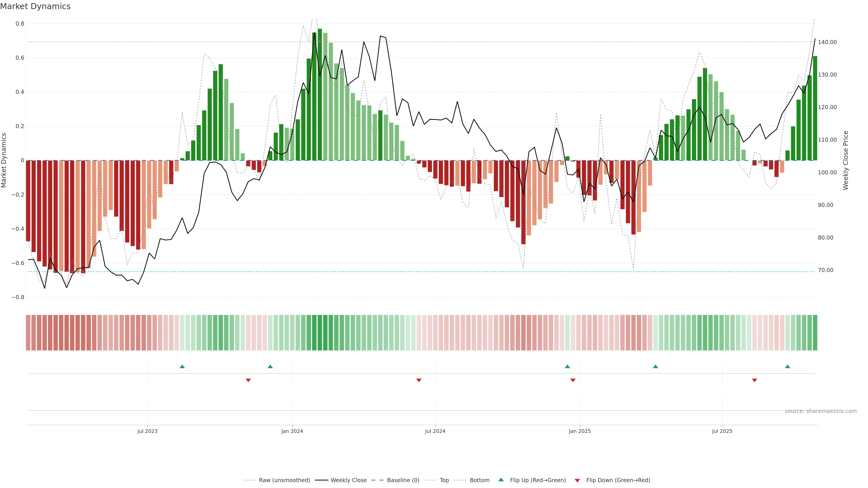This screenshot has width=868, height=488.
Task: Click the Market Dynamics chart title
Action: point(35,6)
